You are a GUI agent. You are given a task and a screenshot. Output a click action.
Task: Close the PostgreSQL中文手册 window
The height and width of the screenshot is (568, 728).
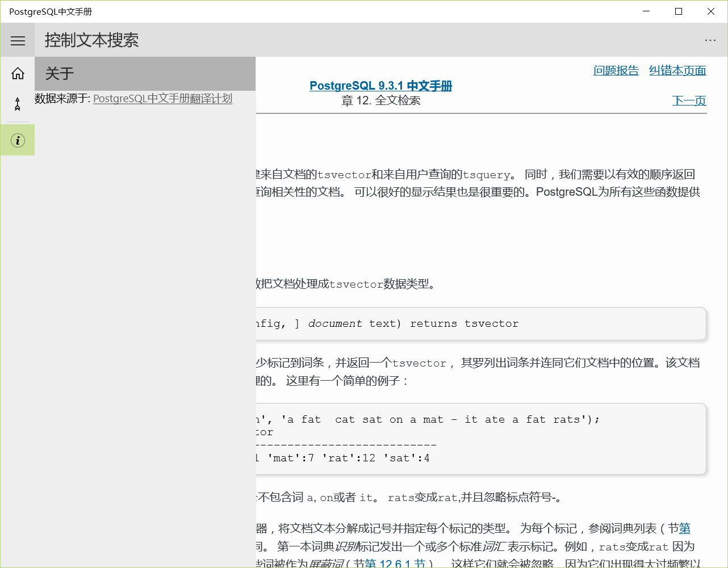point(711,11)
